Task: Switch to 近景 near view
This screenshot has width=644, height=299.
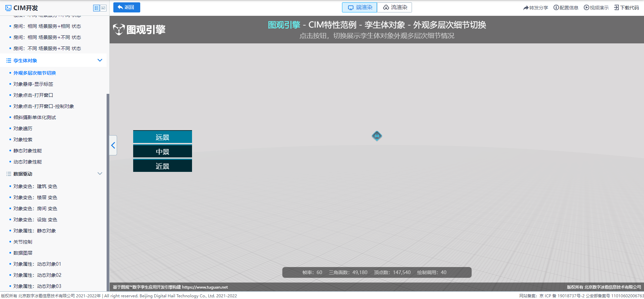Action: tap(162, 166)
